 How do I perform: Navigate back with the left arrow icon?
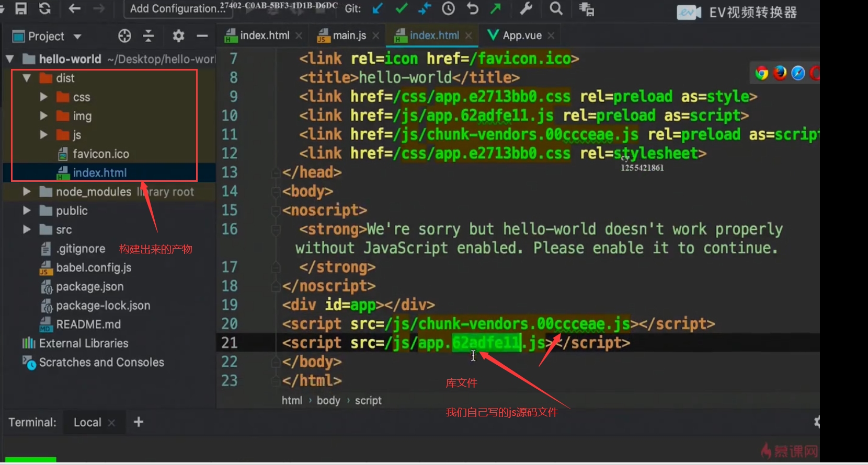pyautogui.click(x=74, y=8)
